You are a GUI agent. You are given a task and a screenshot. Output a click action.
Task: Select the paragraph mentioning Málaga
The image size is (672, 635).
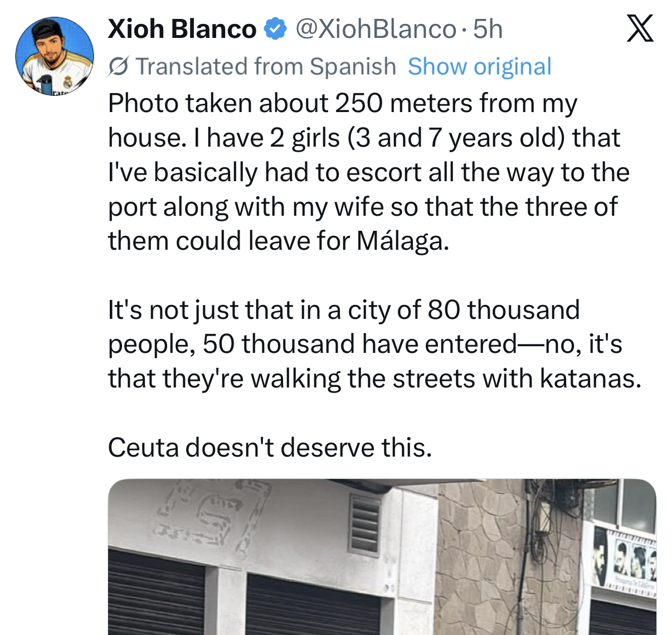[x=368, y=172]
